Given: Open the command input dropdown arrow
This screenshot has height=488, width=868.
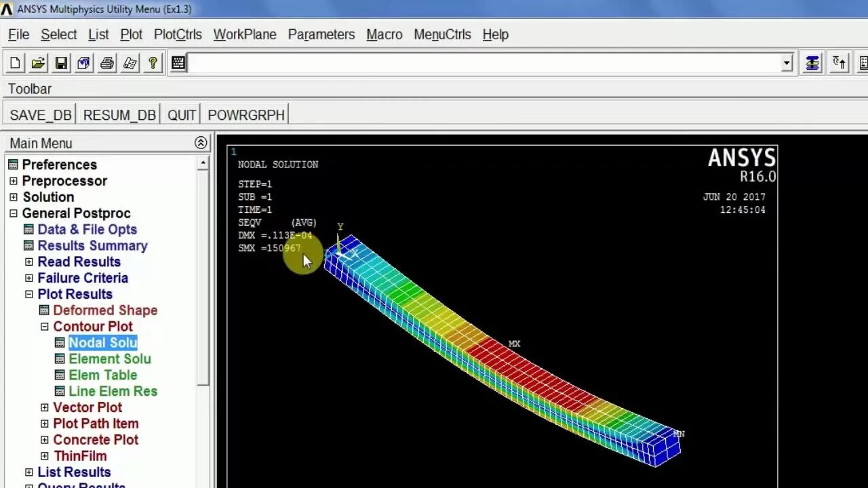Looking at the screenshot, I should (x=787, y=64).
